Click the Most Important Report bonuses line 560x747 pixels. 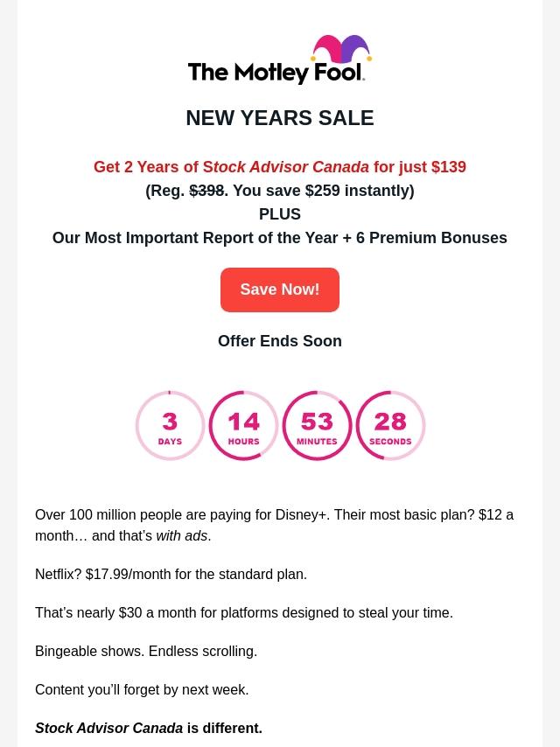pyautogui.click(x=280, y=238)
